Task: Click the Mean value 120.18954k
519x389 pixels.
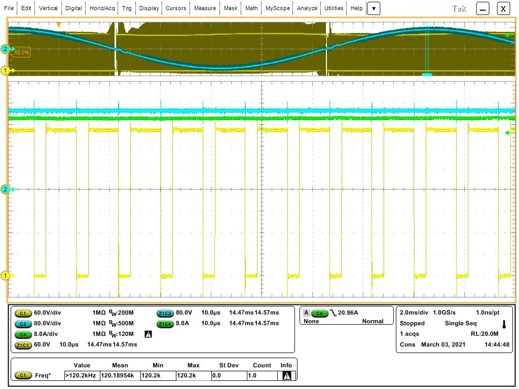Action: [x=120, y=376]
